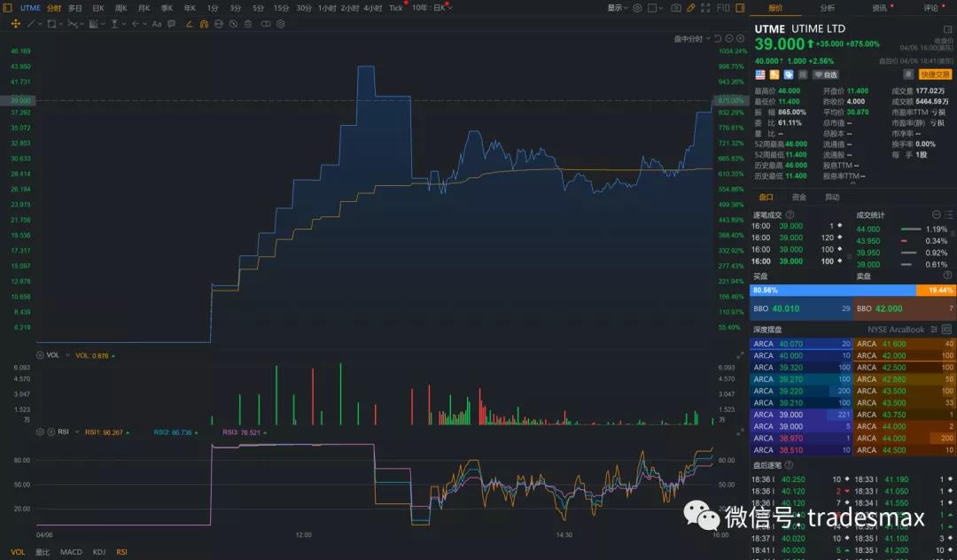The image size is (957, 560).
Task: Select the arrow marker drawing tool
Action: coord(136,24)
